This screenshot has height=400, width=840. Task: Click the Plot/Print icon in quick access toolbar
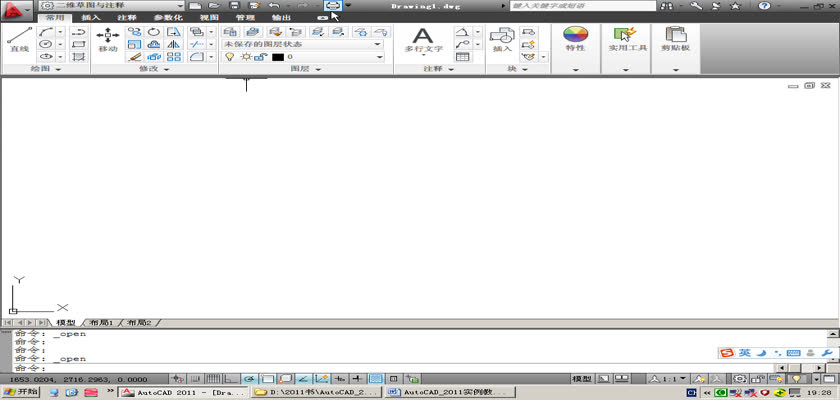click(332, 6)
